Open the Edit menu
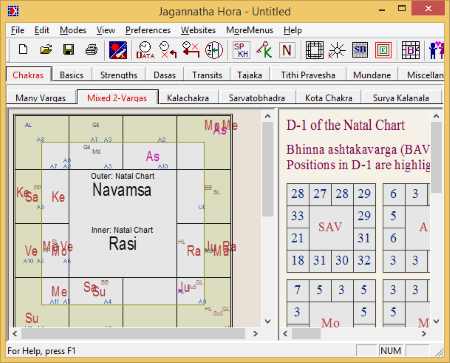Viewport: 450px width, 363px height. pos(42,30)
